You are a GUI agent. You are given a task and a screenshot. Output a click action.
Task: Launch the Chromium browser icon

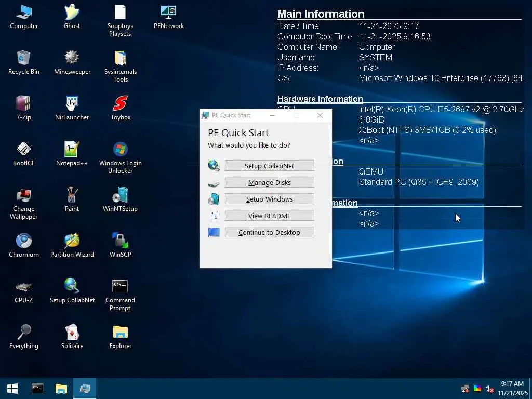(24, 245)
